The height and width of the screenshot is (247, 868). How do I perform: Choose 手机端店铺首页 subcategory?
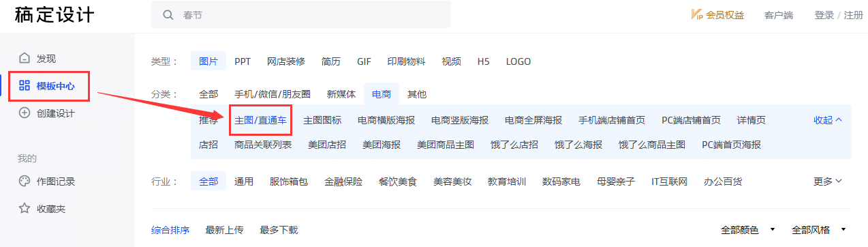[x=612, y=120]
